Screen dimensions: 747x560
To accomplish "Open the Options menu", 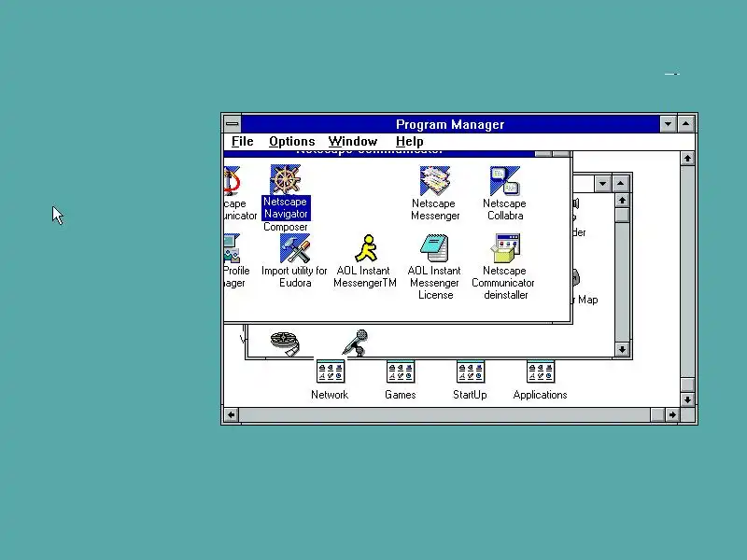I will pos(291,142).
